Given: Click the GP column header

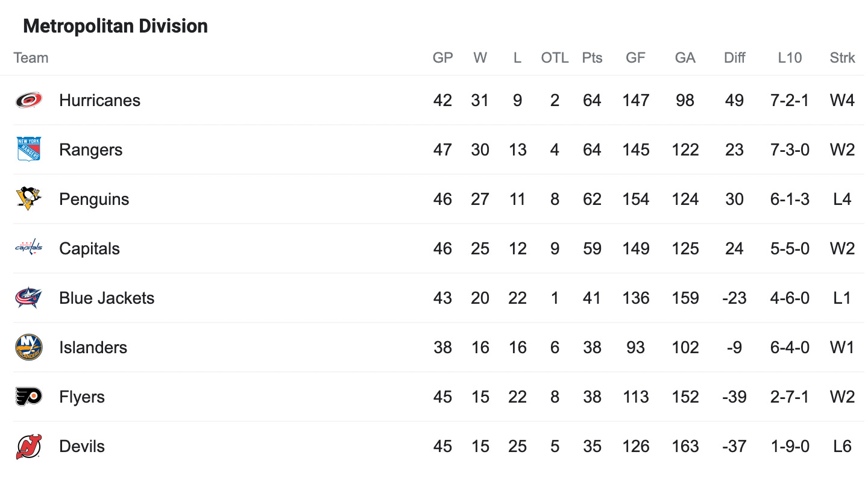Looking at the screenshot, I should pos(442,58).
